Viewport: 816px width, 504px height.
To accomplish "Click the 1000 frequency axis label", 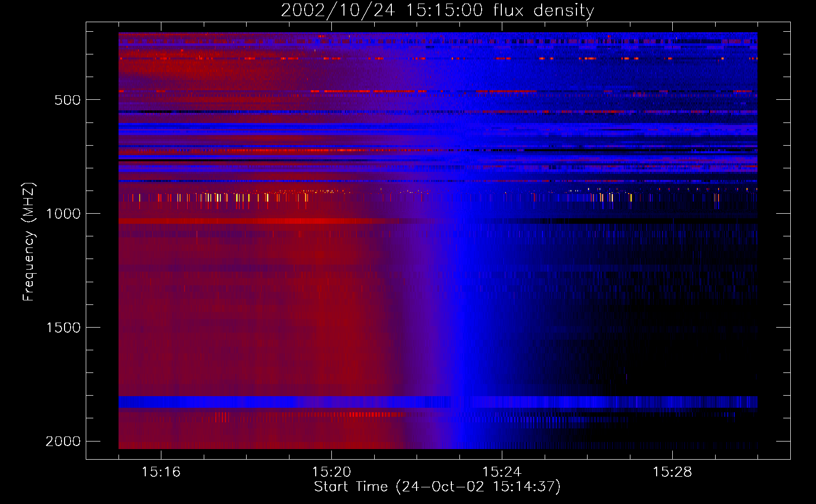I will (63, 214).
